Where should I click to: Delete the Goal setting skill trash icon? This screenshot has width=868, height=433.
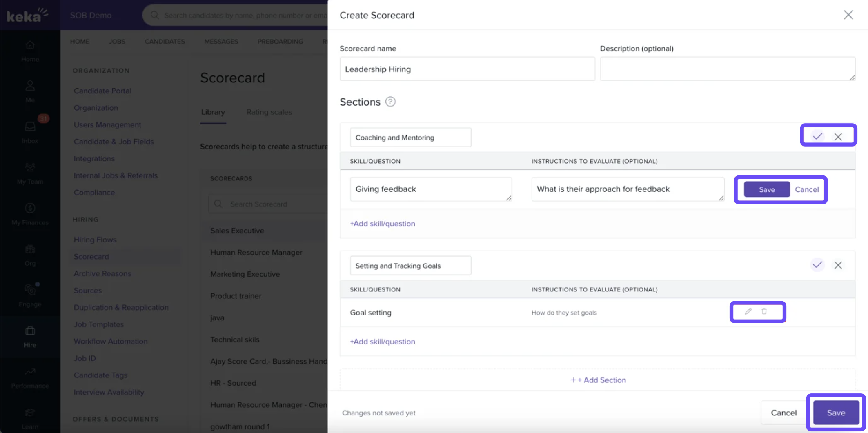click(x=764, y=311)
